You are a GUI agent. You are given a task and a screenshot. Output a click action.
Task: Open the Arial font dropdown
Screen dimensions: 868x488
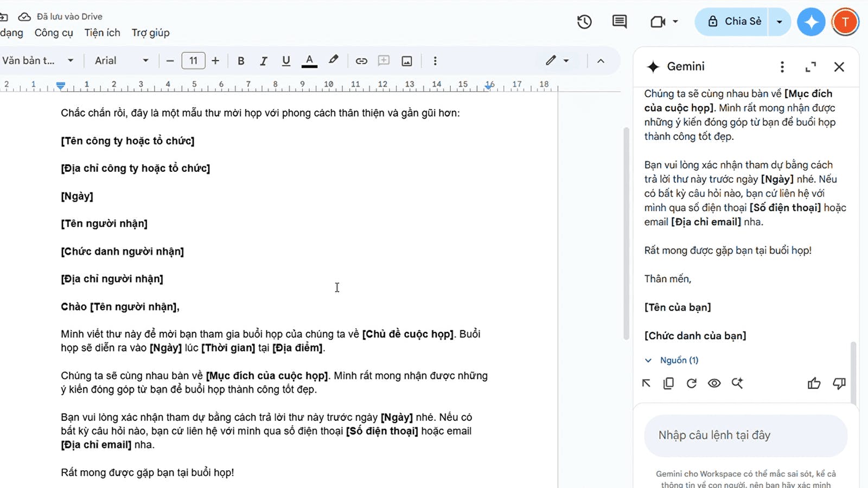coord(122,61)
